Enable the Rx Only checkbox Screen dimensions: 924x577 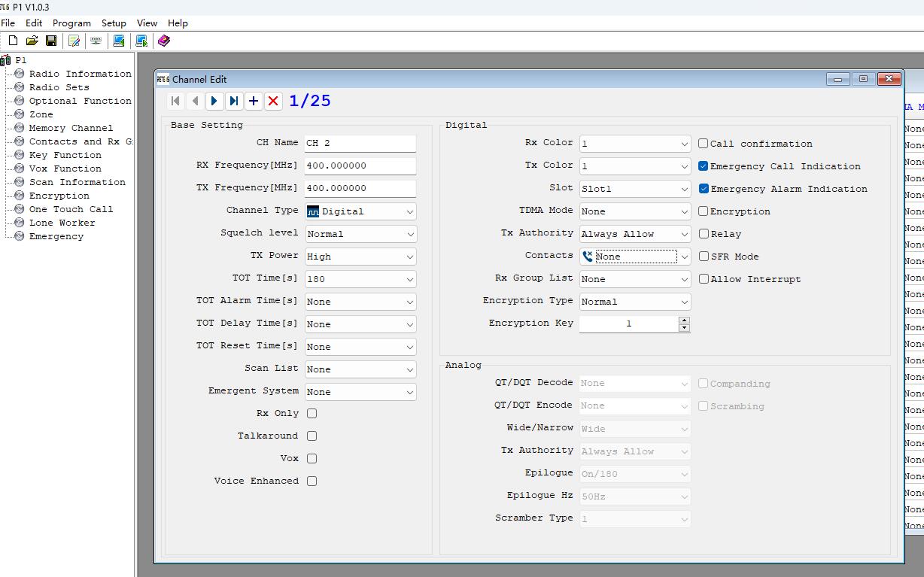(312, 413)
